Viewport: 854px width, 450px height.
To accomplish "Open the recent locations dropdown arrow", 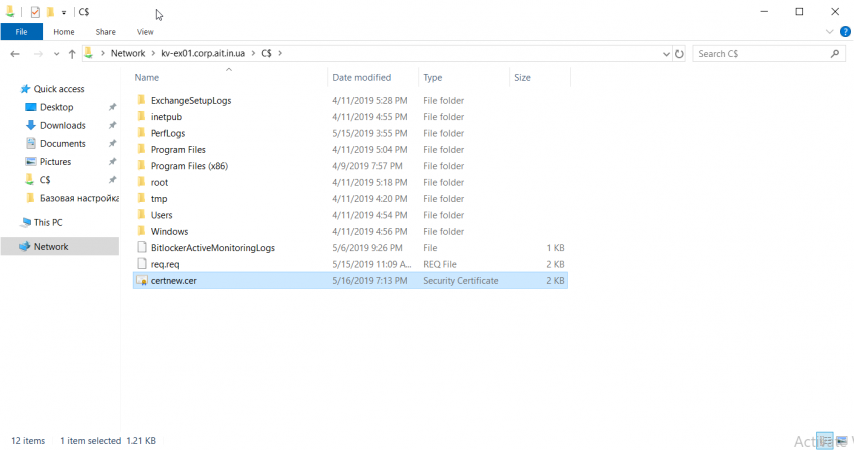I will click(55, 54).
